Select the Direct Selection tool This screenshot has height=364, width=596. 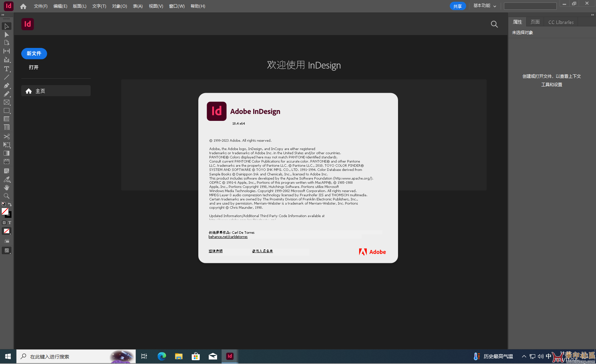coord(7,34)
